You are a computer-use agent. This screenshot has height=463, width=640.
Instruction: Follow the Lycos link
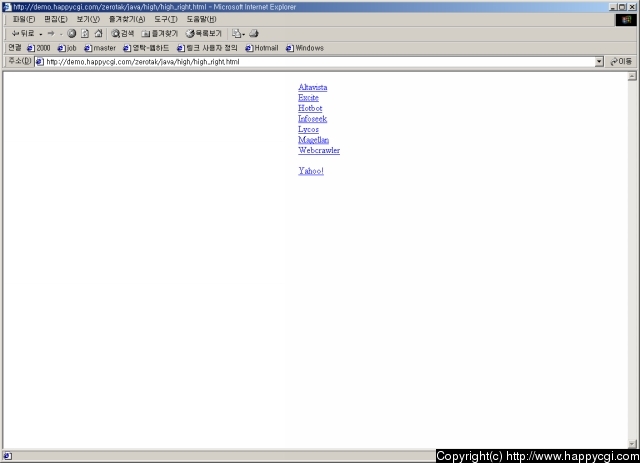308,129
